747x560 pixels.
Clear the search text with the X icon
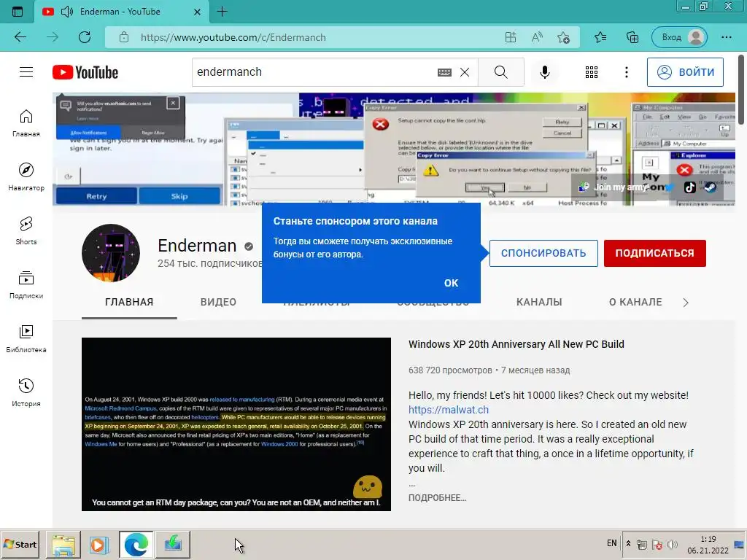click(465, 72)
